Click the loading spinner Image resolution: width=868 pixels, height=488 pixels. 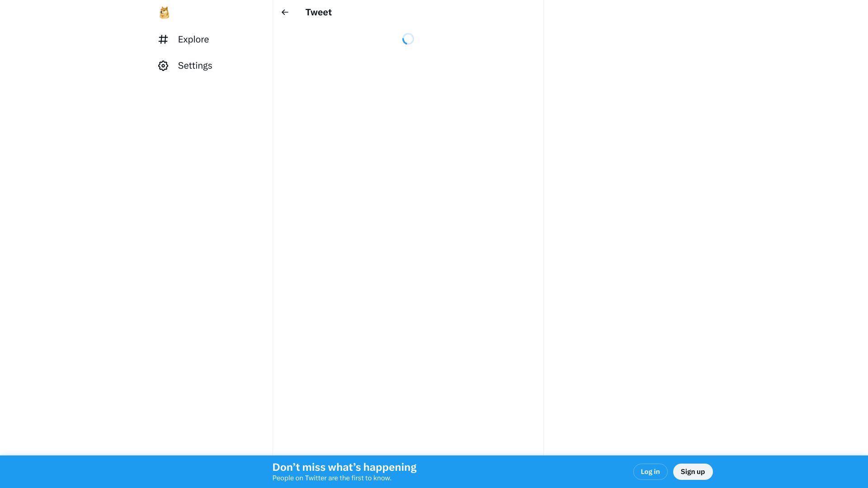(x=408, y=39)
